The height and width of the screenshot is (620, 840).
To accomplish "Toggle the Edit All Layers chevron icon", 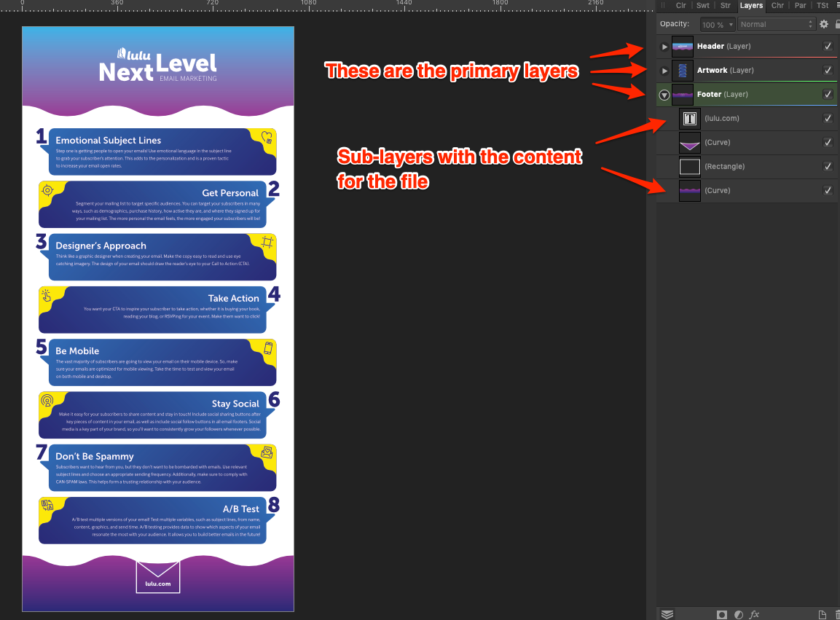I will pyautogui.click(x=667, y=614).
